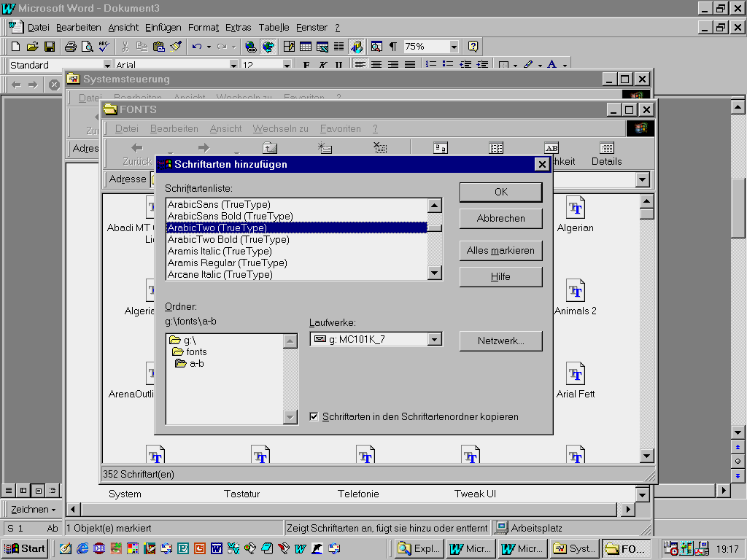
Task: Open a file from the Word toolbar
Action: tap(32, 47)
